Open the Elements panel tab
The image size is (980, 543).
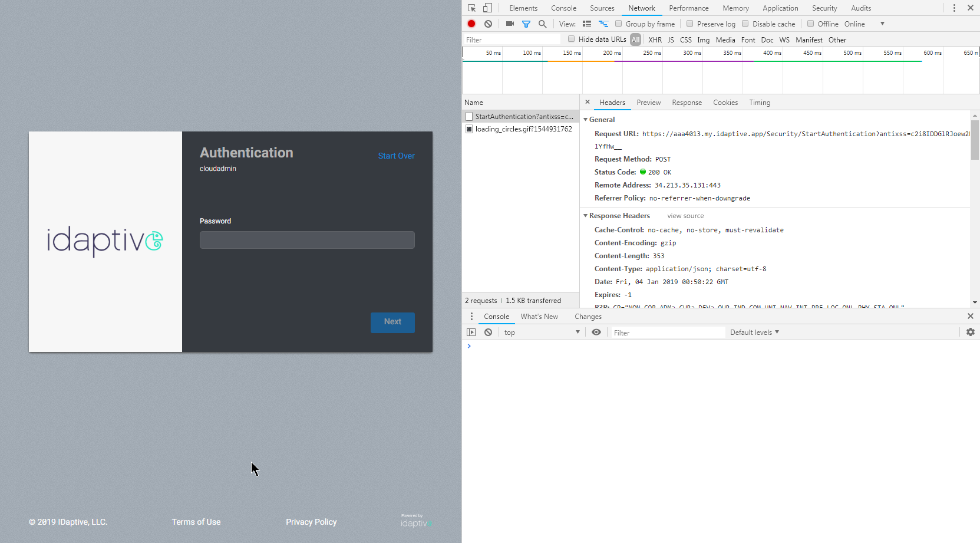pyautogui.click(x=523, y=8)
